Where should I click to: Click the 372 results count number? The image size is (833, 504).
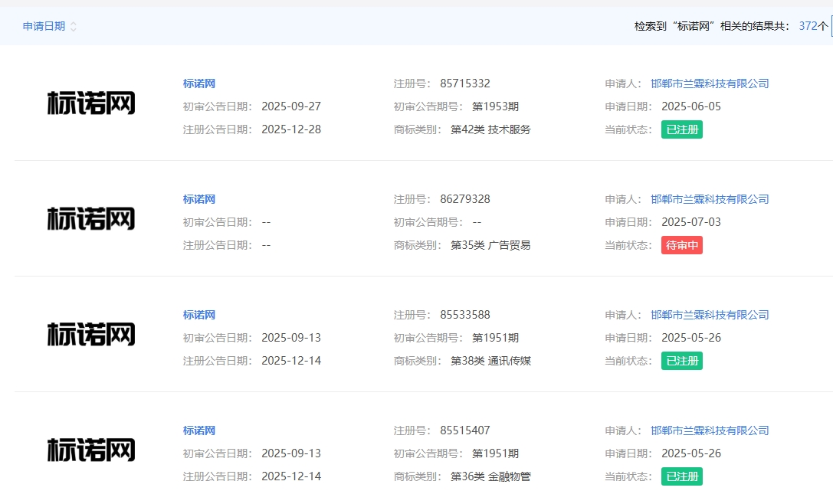point(808,26)
